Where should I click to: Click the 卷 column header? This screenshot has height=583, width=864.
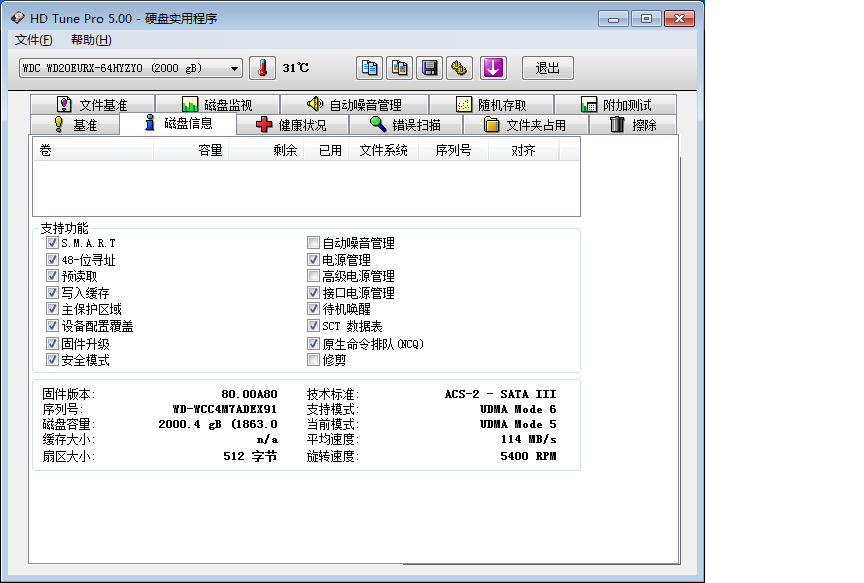(93, 150)
